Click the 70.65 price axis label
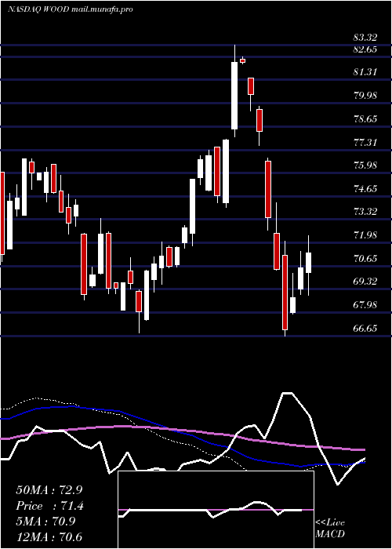This screenshot has width=392, height=549. pyautogui.click(x=365, y=258)
